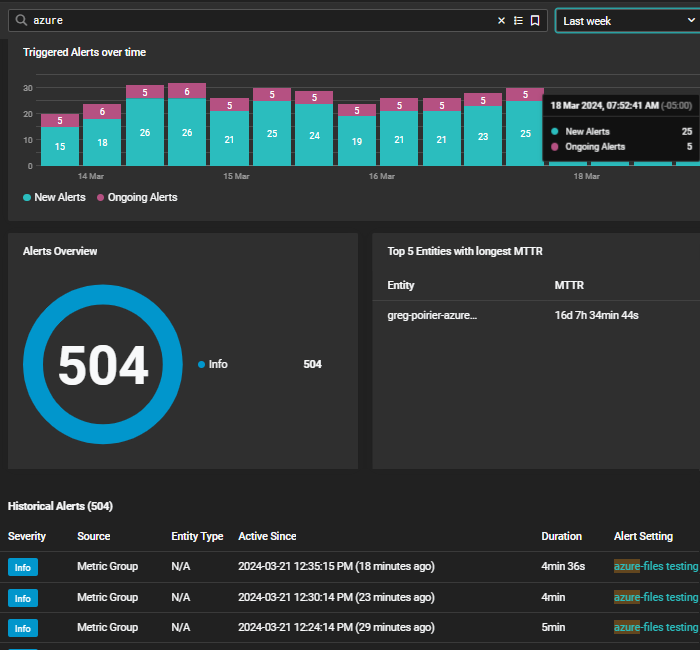The image size is (700, 650).
Task: Click the 504 count next to Info
Action: pos(312,364)
